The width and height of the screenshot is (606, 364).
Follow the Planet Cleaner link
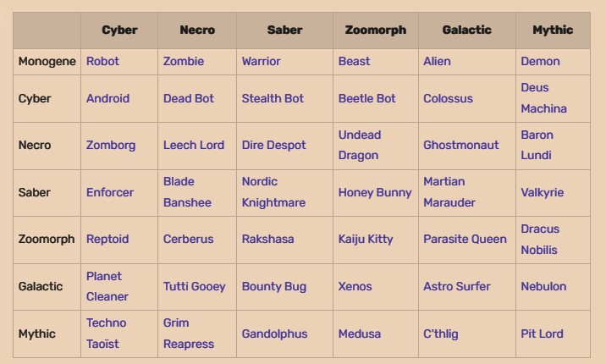107,286
